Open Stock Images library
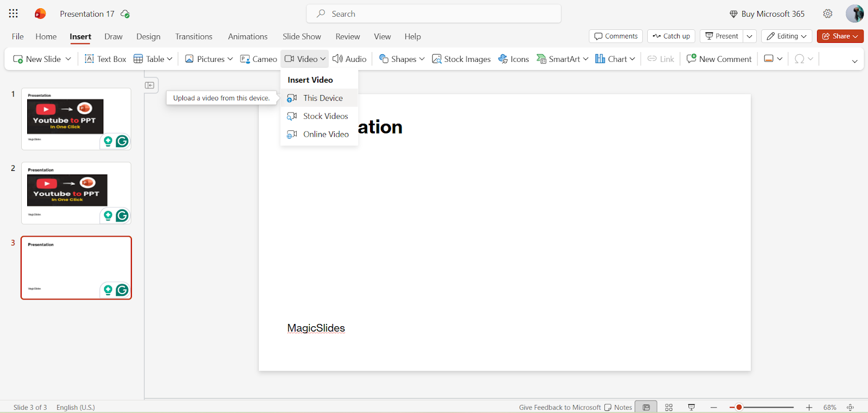The height and width of the screenshot is (413, 868). tap(461, 59)
